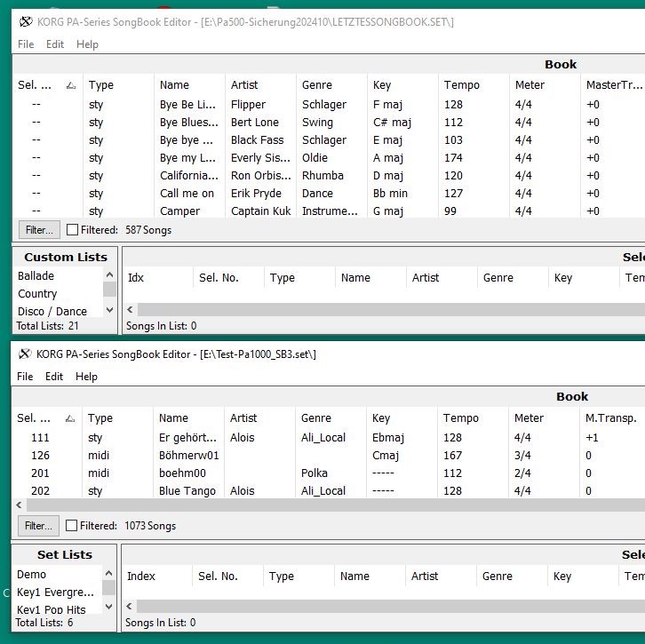Open Help menu in upper LETZTESSONGBOOK window
Image resolution: width=645 pixels, height=644 pixels.
pos(87,44)
